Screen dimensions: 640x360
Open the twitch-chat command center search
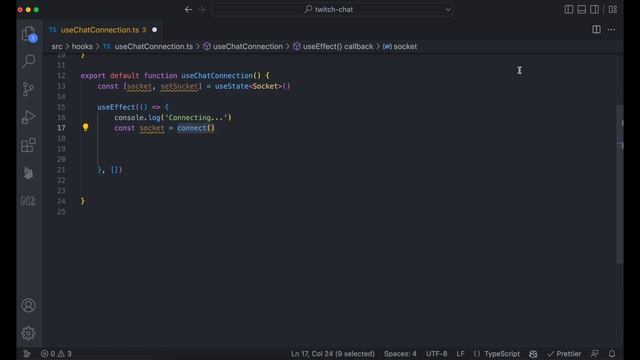click(x=333, y=9)
